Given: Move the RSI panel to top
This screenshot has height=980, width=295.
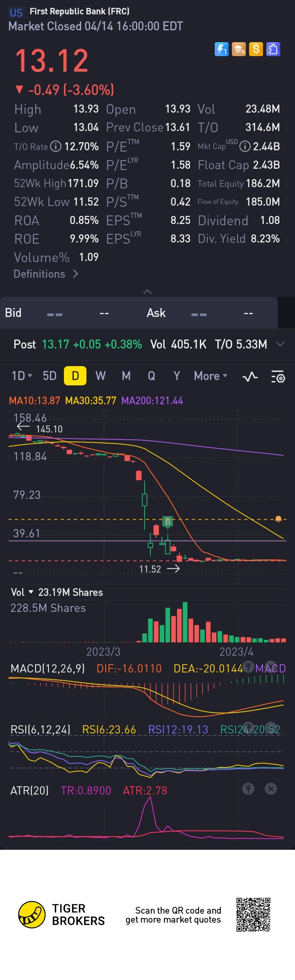Looking at the screenshot, I should 248,728.
